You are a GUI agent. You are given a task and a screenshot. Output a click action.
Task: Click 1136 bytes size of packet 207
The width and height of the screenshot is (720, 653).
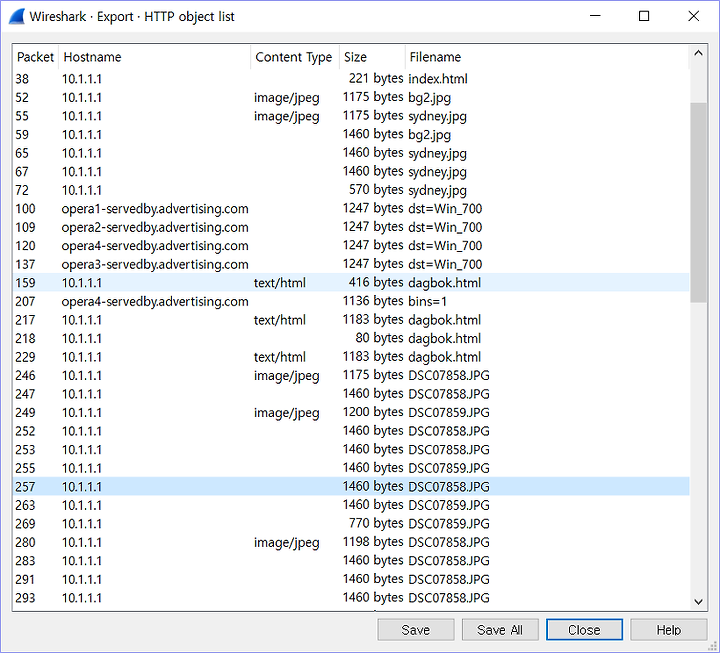point(373,301)
